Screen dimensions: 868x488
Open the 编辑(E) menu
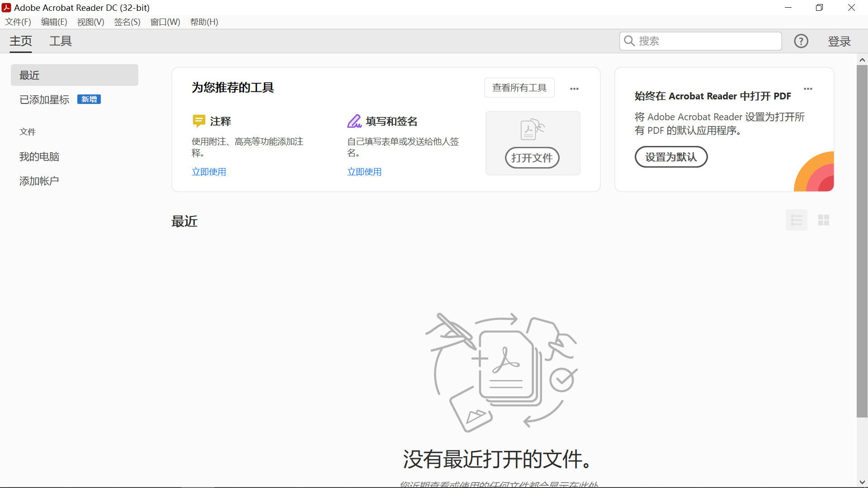click(x=54, y=22)
